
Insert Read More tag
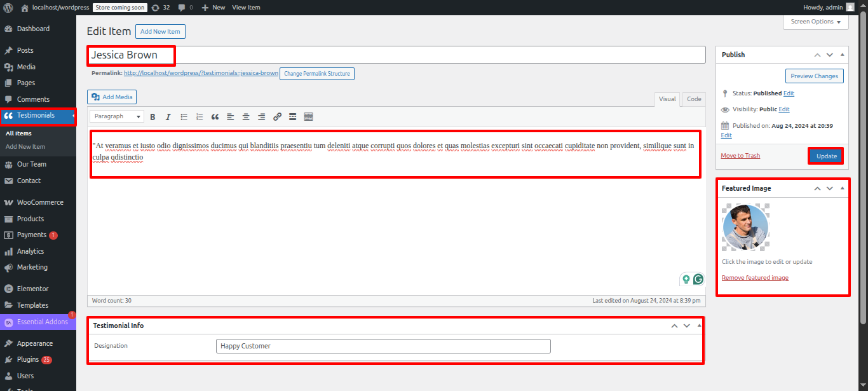tap(292, 117)
